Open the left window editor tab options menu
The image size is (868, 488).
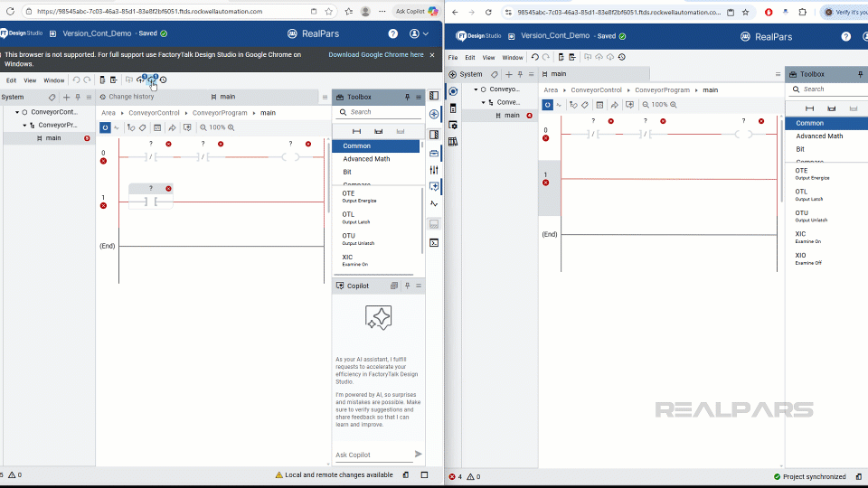click(x=325, y=98)
